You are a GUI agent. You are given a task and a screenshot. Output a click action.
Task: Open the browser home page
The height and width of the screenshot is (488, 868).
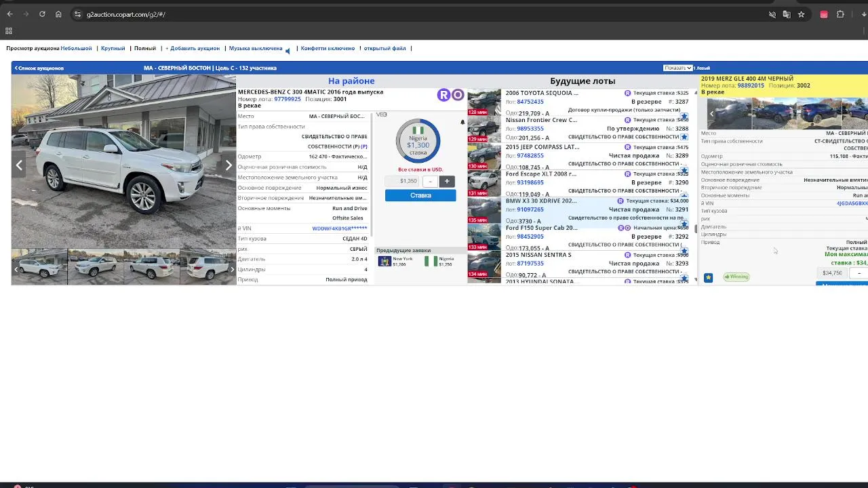pos(58,14)
